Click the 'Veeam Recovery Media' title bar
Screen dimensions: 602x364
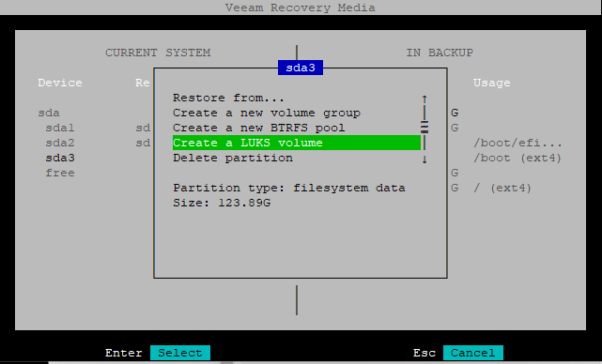tap(301, 8)
